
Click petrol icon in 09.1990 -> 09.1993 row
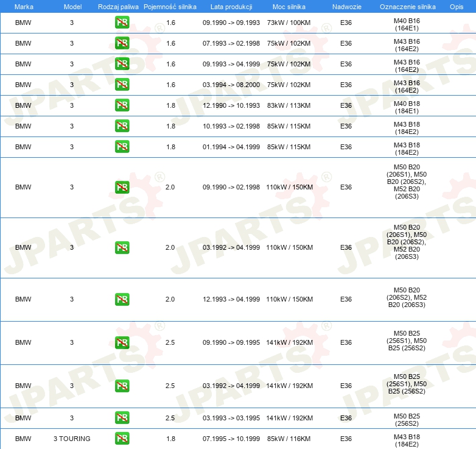click(122, 23)
